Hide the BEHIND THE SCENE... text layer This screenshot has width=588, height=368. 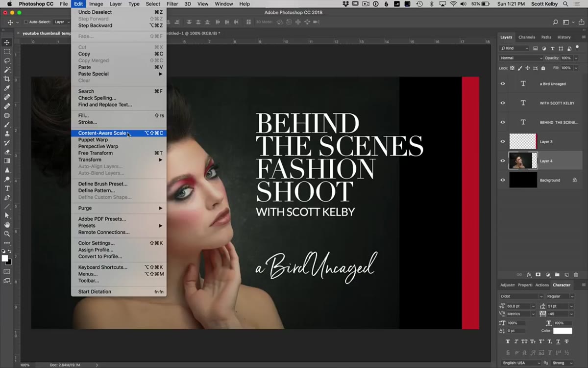pyautogui.click(x=502, y=122)
